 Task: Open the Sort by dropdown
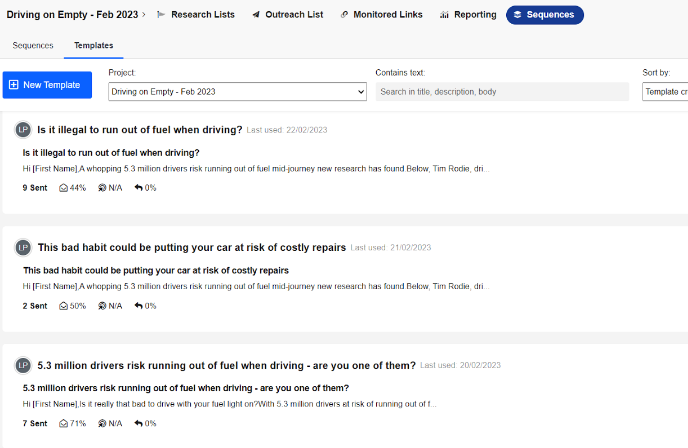point(665,92)
